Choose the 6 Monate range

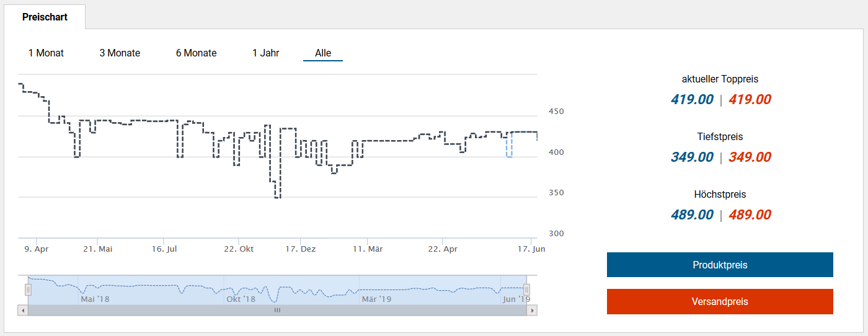pos(196,53)
